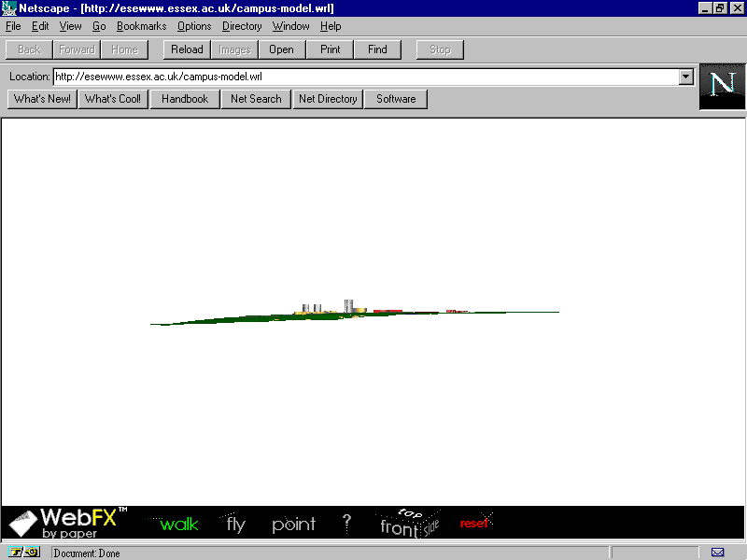Screen dimensions: 747x560
Task: Switch to front view on cube
Action: click(399, 528)
